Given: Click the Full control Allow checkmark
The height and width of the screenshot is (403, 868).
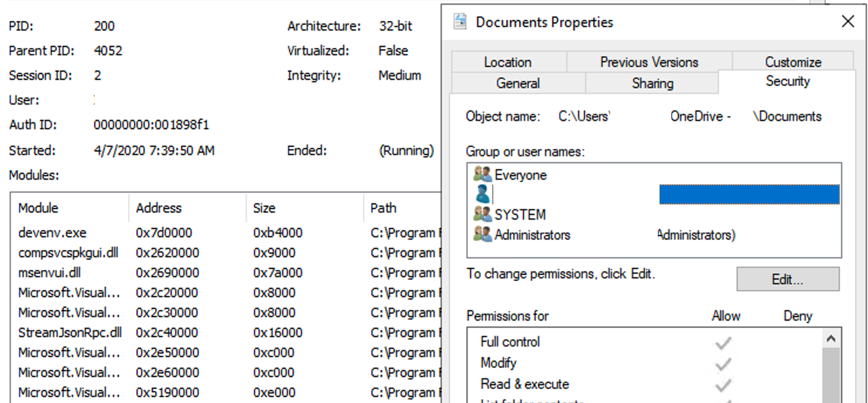Looking at the screenshot, I should [x=724, y=342].
